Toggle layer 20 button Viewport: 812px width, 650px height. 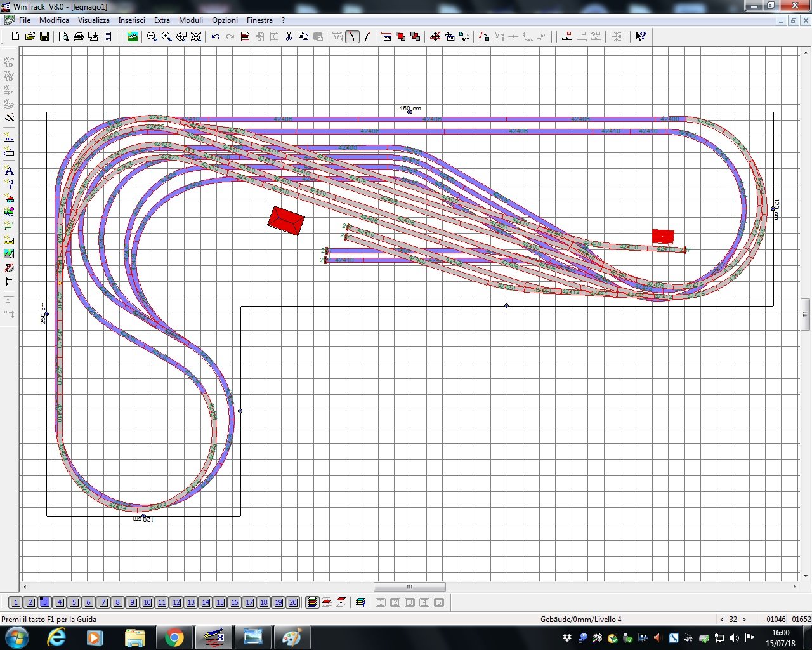pyautogui.click(x=292, y=602)
